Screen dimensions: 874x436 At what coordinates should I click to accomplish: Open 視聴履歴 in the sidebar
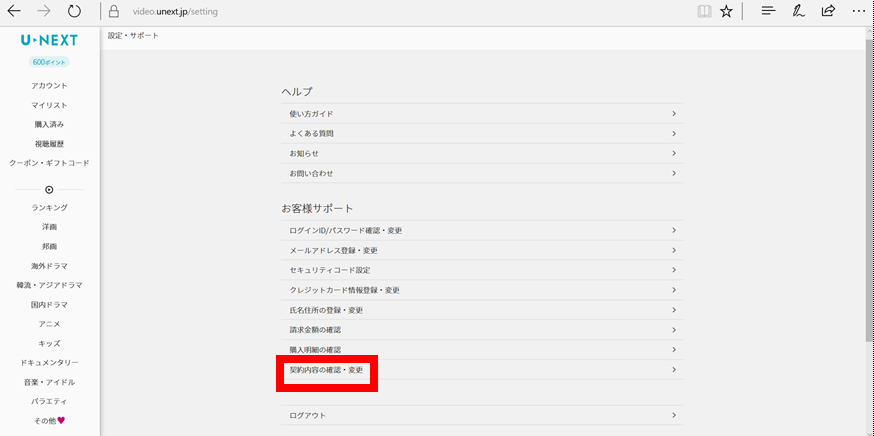(49, 144)
